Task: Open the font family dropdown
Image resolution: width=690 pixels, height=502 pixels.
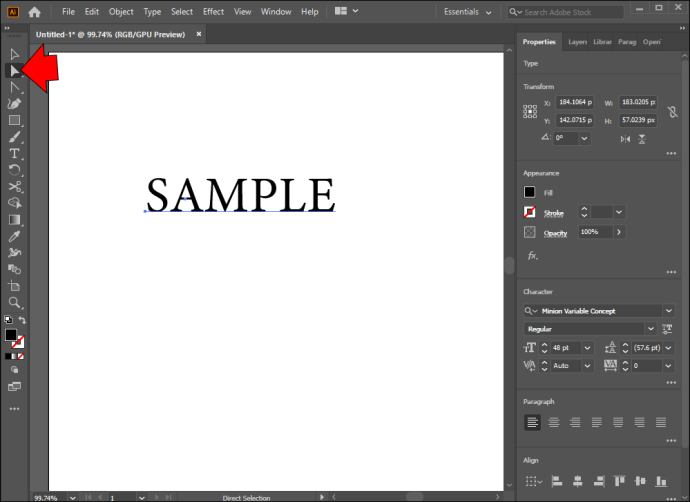Action: tap(668, 311)
